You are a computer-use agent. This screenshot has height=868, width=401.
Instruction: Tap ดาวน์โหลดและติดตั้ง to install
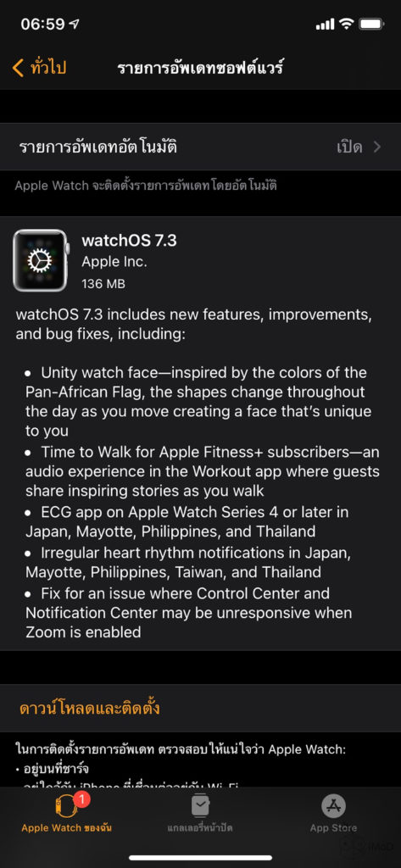pos(90,708)
